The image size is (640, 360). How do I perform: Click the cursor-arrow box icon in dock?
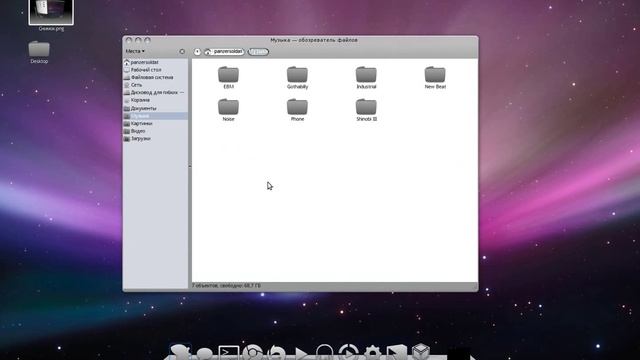click(397, 352)
